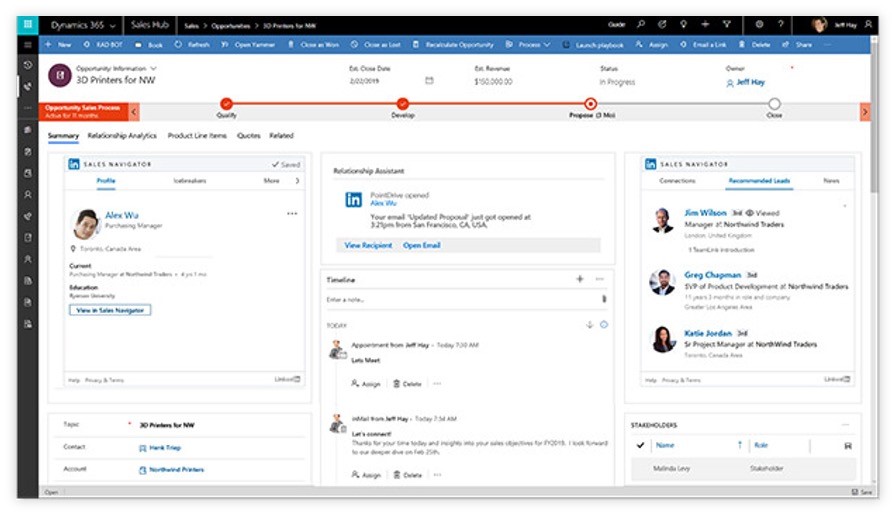Click the help question mark icon
The height and width of the screenshot is (516, 896).
tap(781, 25)
